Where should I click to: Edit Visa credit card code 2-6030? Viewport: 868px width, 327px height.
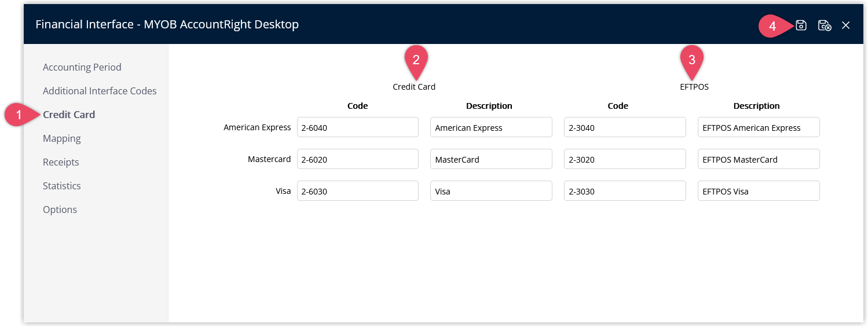358,191
